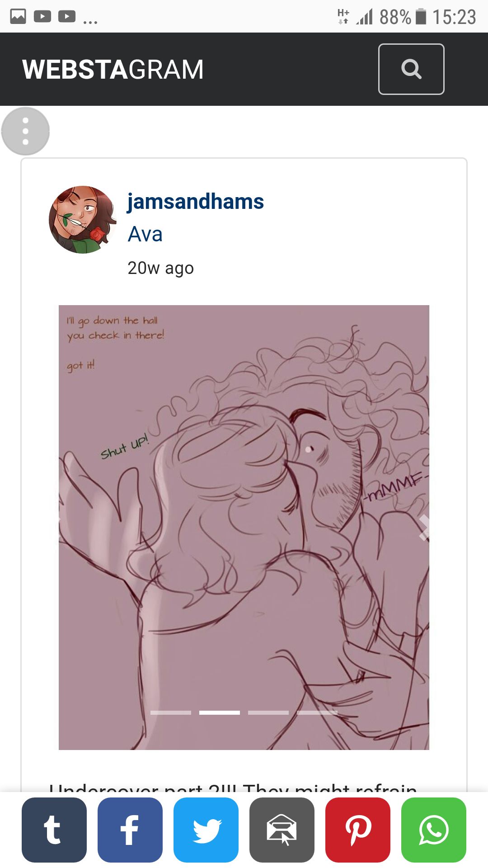Image resolution: width=488 pixels, height=868 pixels.
Task: Tap the gallery icon in status bar
Action: pyautogui.click(x=18, y=17)
